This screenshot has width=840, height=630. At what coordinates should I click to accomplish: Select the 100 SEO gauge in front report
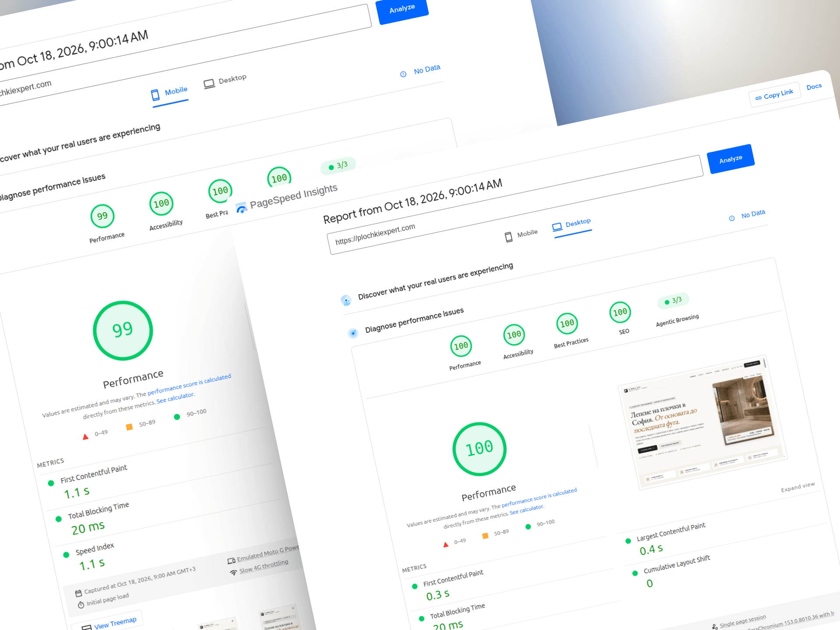click(x=620, y=312)
